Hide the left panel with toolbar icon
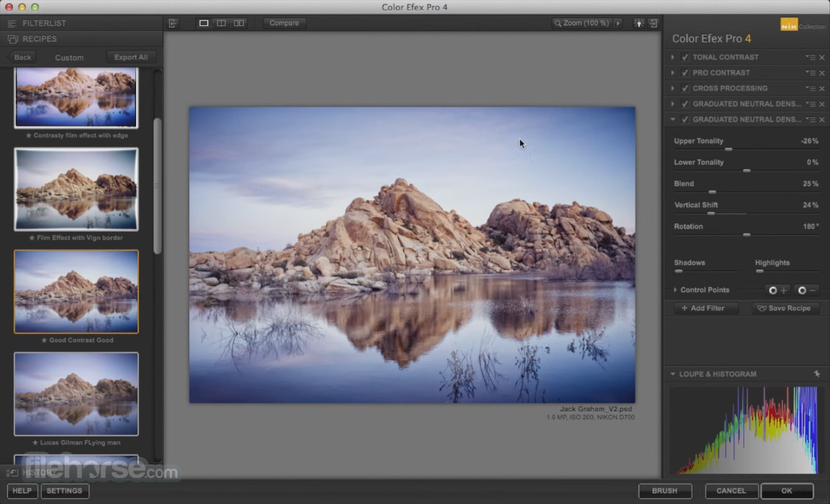830x504 pixels. pyautogui.click(x=173, y=23)
